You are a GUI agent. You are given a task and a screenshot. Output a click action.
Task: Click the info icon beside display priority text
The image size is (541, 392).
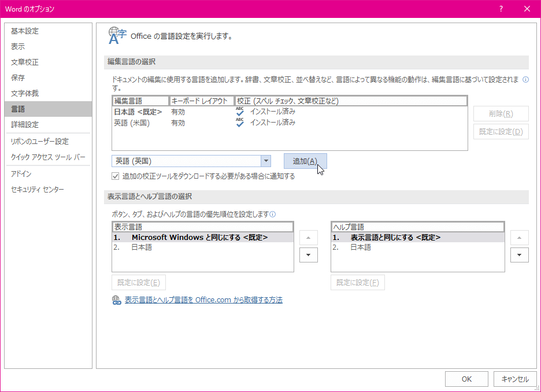[273, 215]
